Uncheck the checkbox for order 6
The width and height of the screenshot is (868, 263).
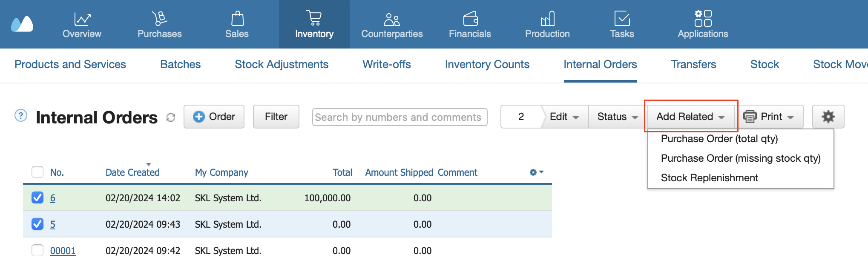coord(37,197)
